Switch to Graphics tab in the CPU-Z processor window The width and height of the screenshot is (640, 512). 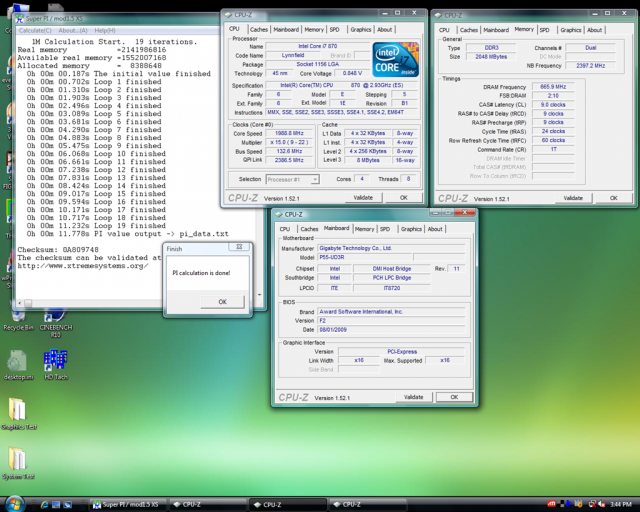(x=361, y=29)
